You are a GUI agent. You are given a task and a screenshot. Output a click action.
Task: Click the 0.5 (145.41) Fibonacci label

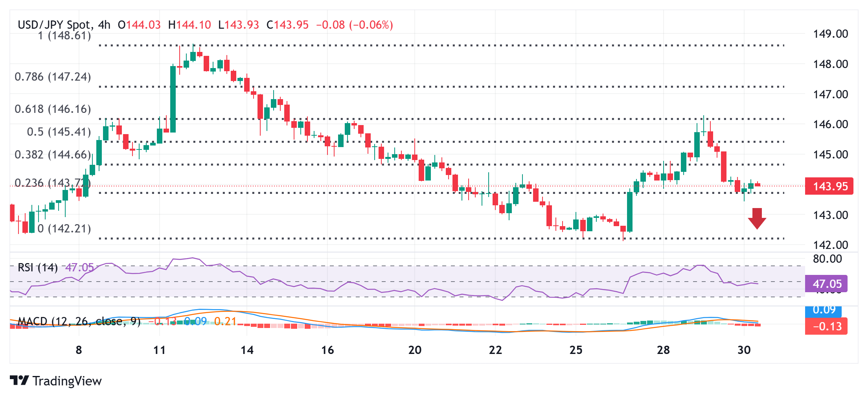point(59,132)
